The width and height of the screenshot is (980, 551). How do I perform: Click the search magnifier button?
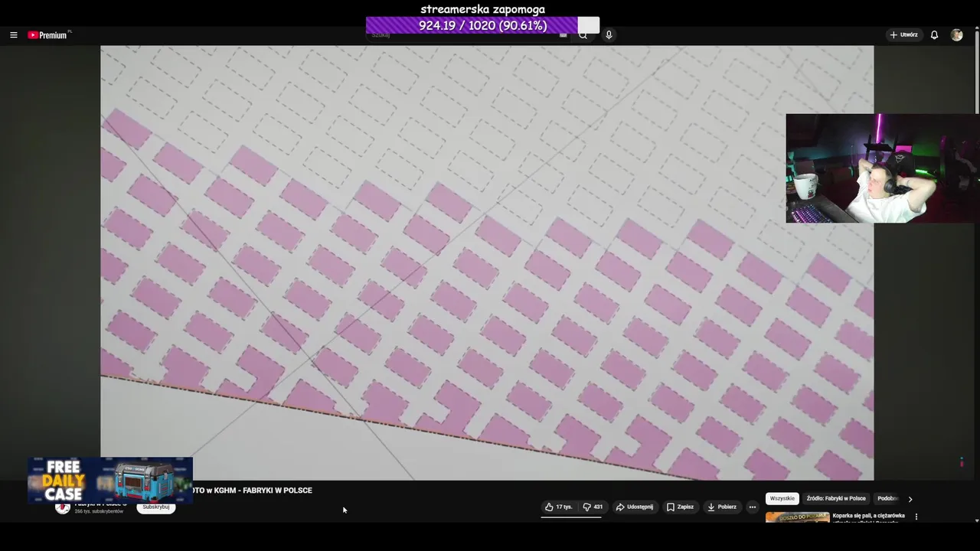click(583, 35)
